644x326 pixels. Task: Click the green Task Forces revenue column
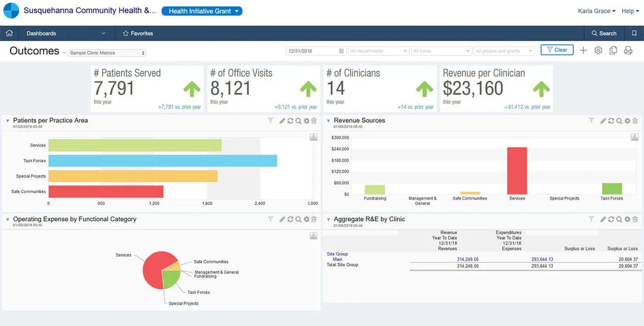(612, 189)
